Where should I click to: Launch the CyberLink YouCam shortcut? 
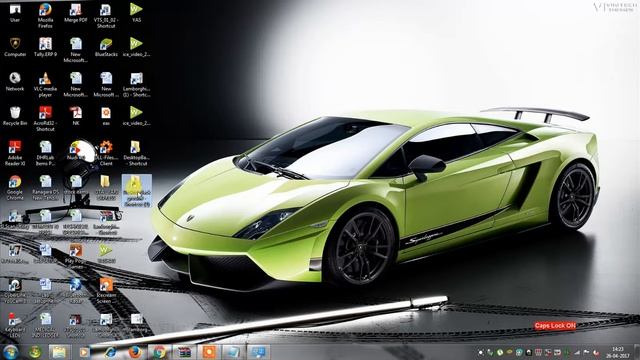point(15,291)
